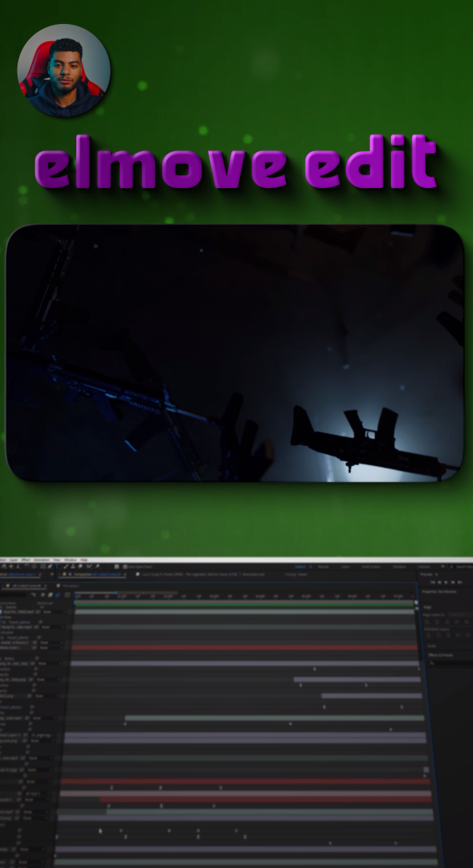
Task: Select the Type tool in toolbar
Action: (57, 567)
